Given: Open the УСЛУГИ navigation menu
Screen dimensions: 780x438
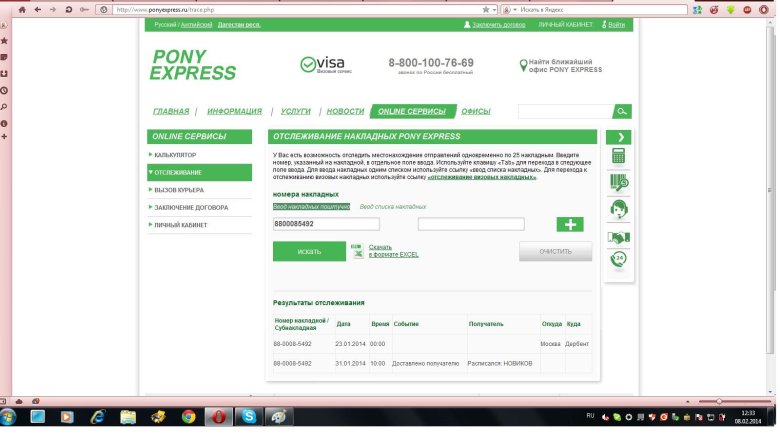Looking at the screenshot, I should [x=295, y=111].
